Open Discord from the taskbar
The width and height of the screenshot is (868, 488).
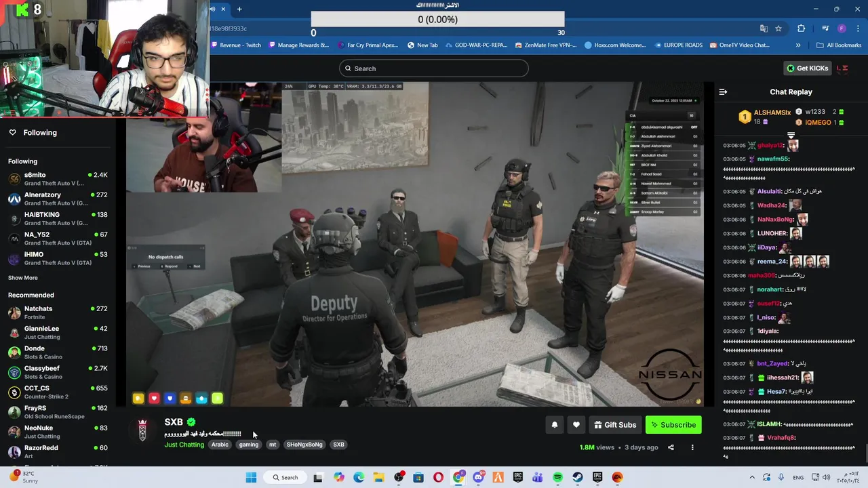tap(479, 477)
